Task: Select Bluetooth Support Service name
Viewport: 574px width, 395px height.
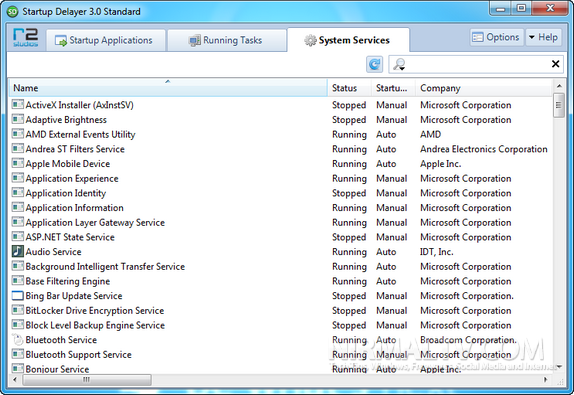Action: click(x=78, y=354)
